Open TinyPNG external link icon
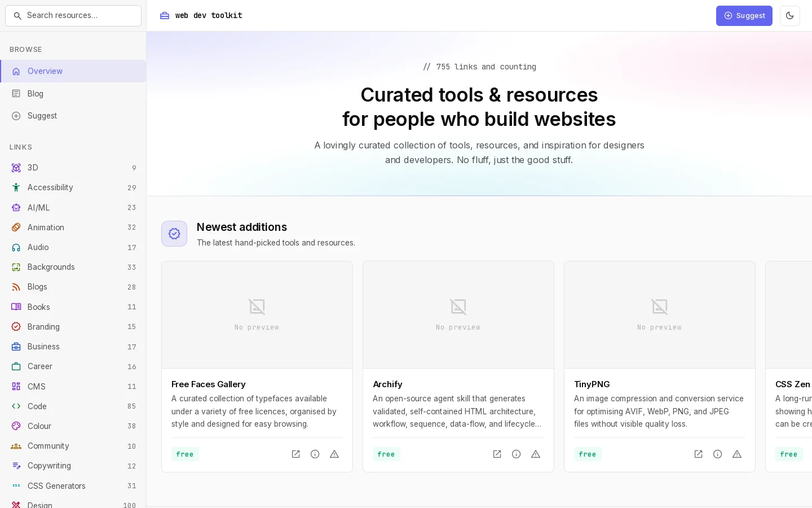The width and height of the screenshot is (812, 508). point(699,454)
